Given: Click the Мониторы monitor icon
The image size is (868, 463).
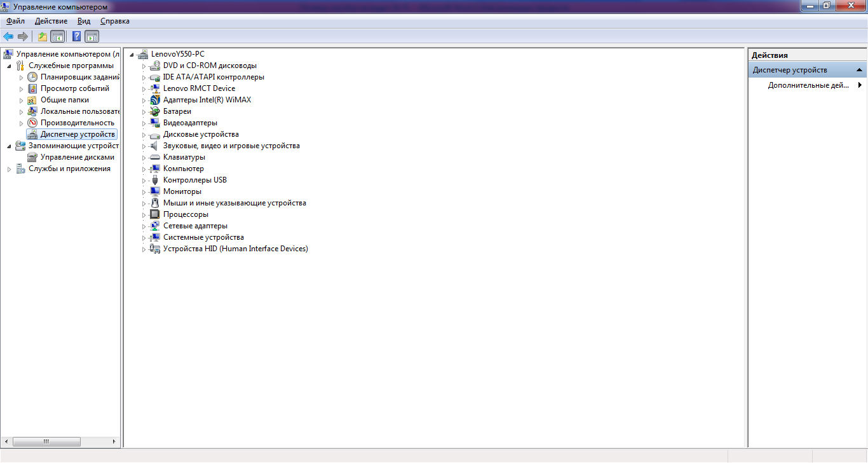Looking at the screenshot, I should (154, 191).
